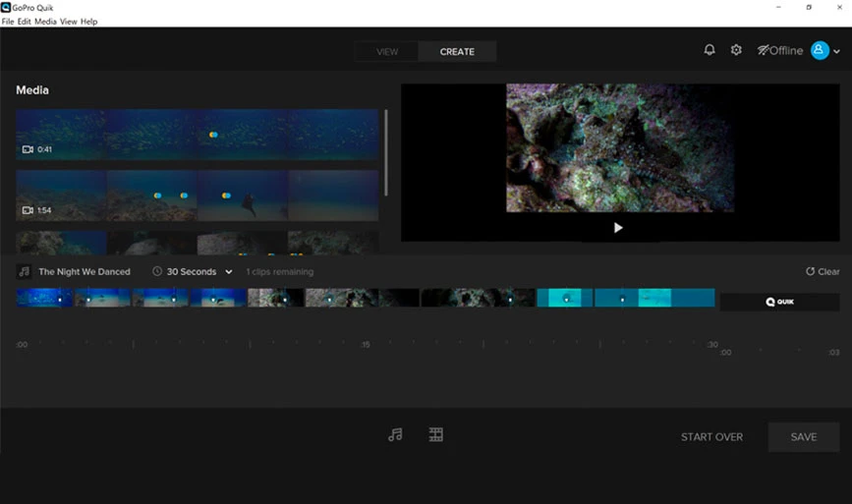This screenshot has width=852, height=504.
Task: Click the Offline cloud status icon
Action: [x=764, y=50]
